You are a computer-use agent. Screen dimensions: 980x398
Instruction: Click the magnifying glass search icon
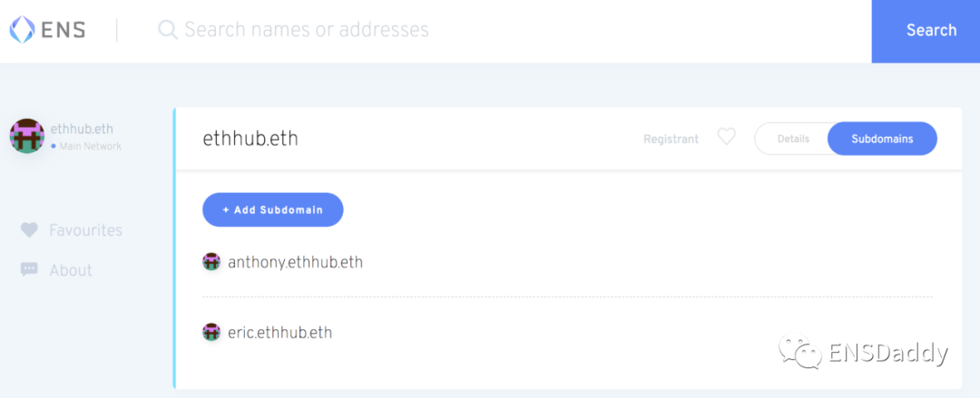168,30
